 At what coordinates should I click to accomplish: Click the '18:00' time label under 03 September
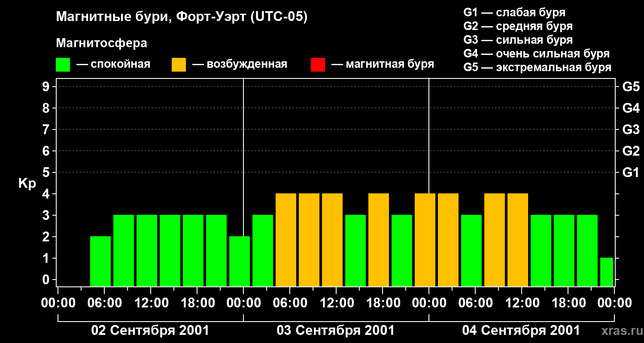click(383, 303)
